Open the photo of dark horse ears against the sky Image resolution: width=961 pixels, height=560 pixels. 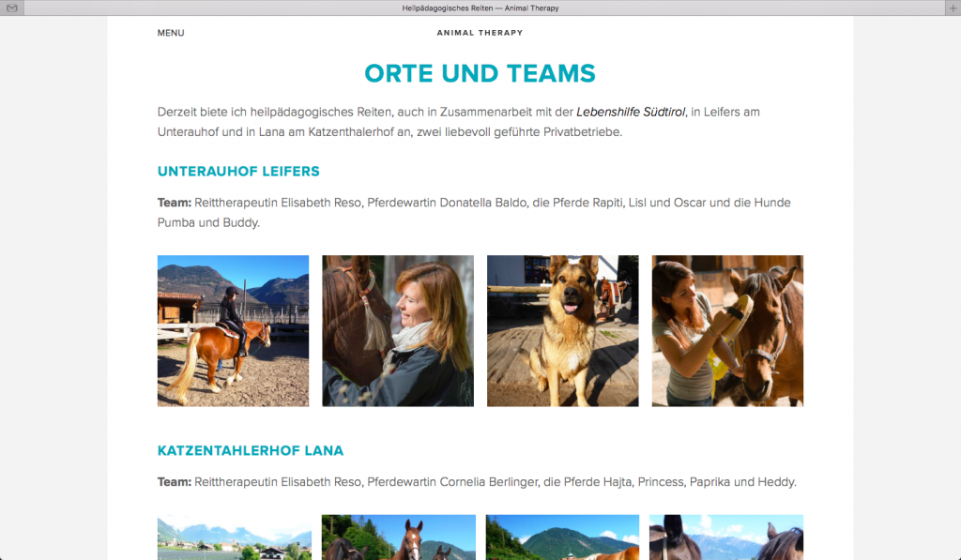(726, 537)
